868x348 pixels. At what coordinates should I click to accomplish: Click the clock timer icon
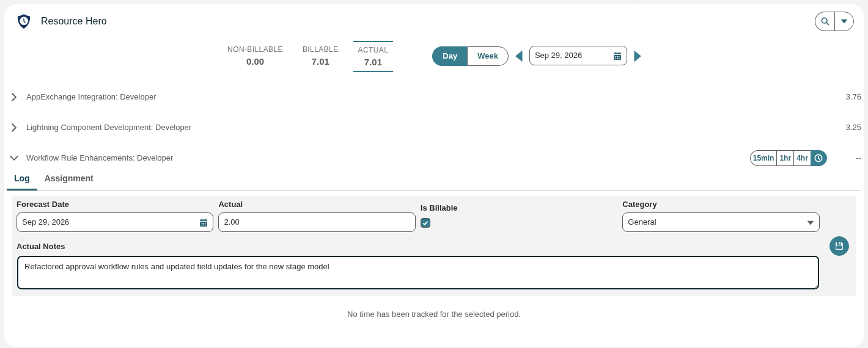click(818, 158)
